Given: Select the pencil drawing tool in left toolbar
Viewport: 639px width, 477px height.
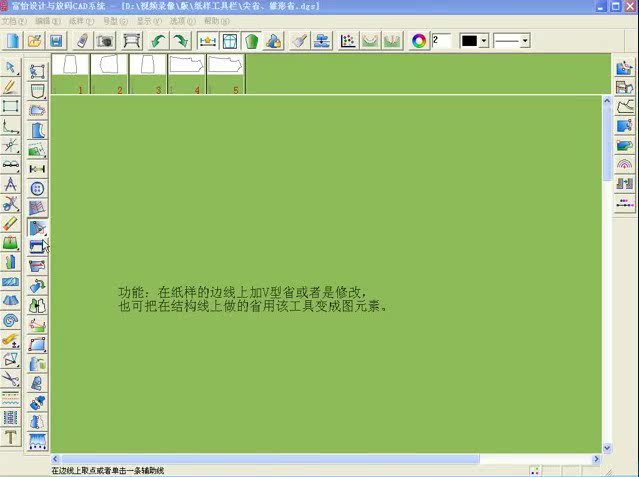Looking at the screenshot, I should [10, 87].
